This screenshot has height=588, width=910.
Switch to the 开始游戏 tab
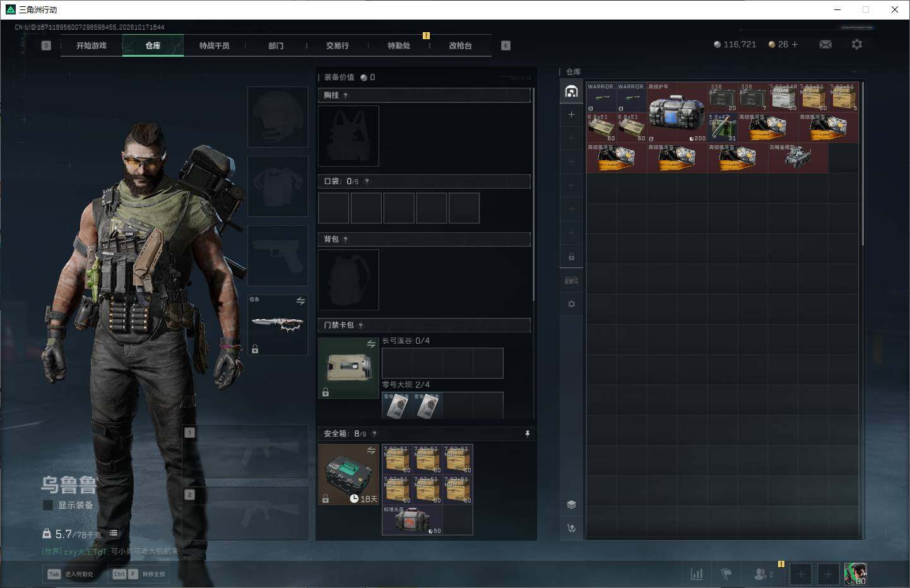(x=92, y=45)
